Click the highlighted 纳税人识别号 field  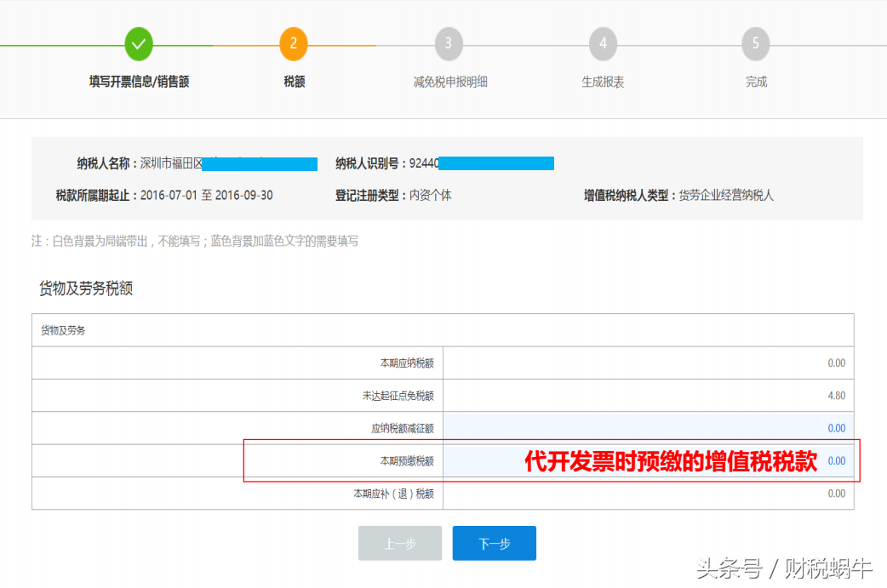(x=498, y=163)
